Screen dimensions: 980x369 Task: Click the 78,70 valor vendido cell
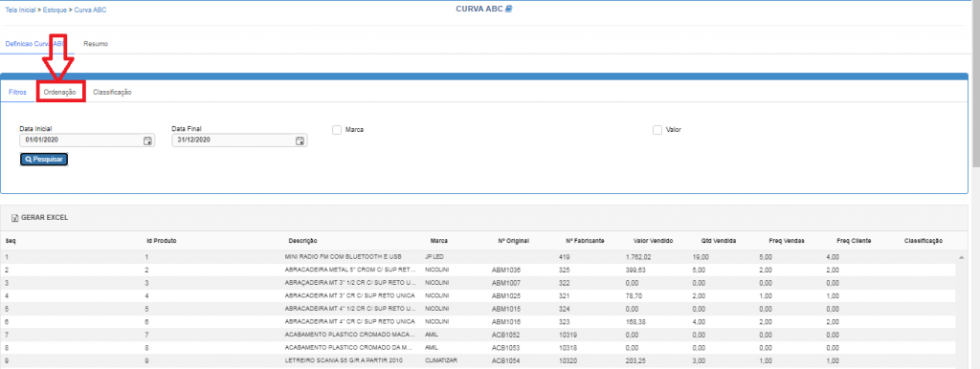(x=634, y=296)
